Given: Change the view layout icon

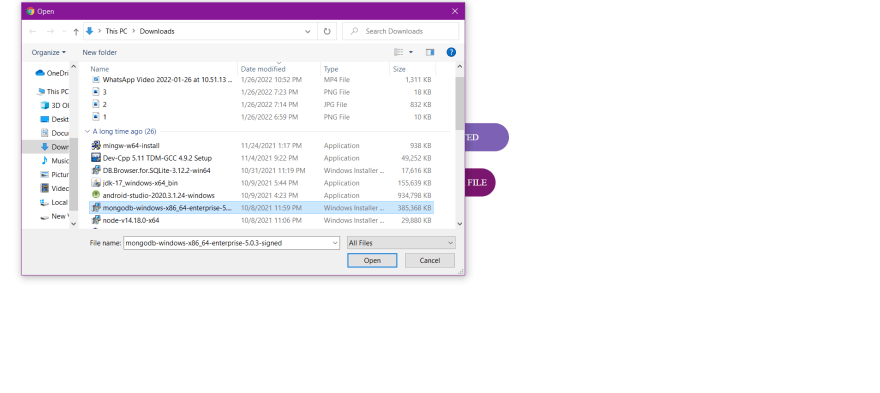Looking at the screenshot, I should coord(398,52).
